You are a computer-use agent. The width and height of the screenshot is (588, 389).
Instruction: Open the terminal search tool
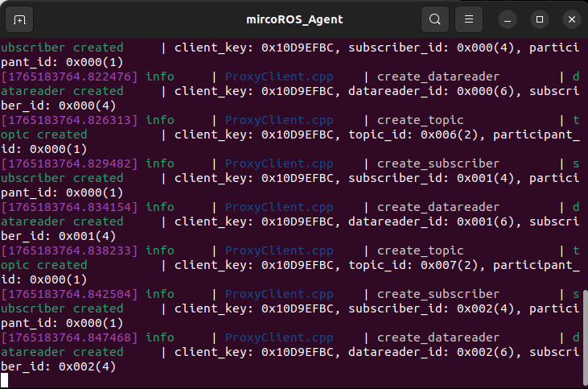click(435, 19)
